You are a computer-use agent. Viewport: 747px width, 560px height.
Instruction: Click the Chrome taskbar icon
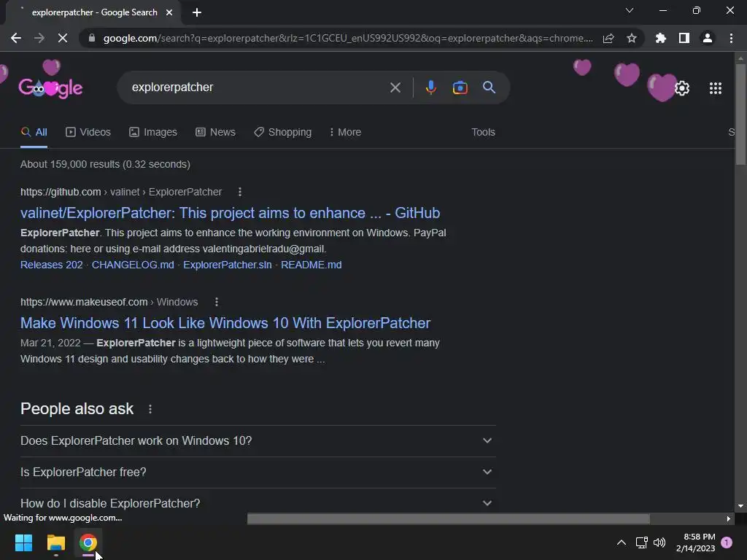[x=88, y=542]
